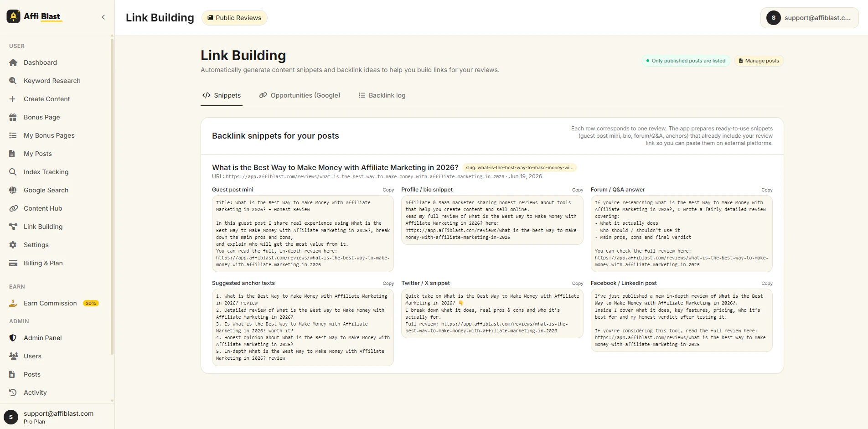Select the Snippets tab
Image resolution: width=868 pixels, height=429 pixels.
tap(222, 95)
